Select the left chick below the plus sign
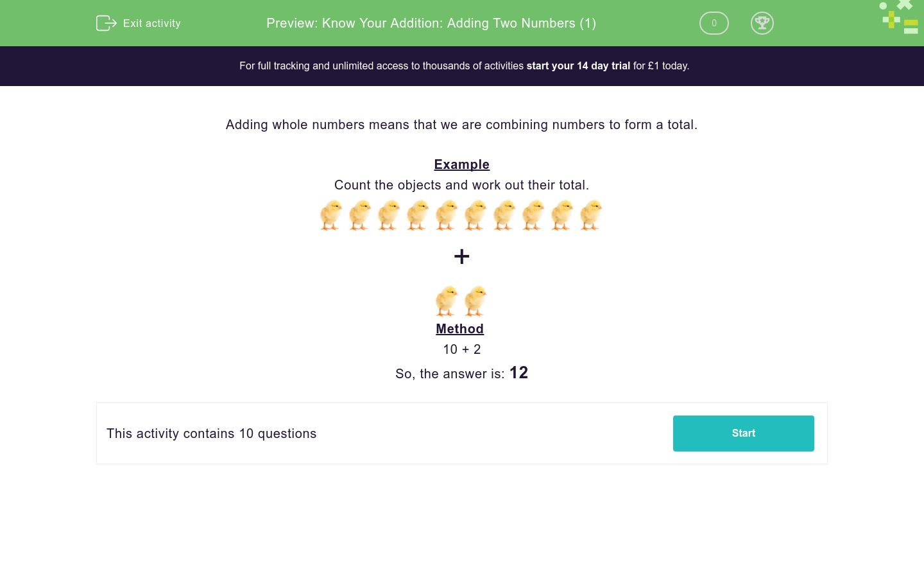This screenshot has height=578, width=924. coord(447,301)
